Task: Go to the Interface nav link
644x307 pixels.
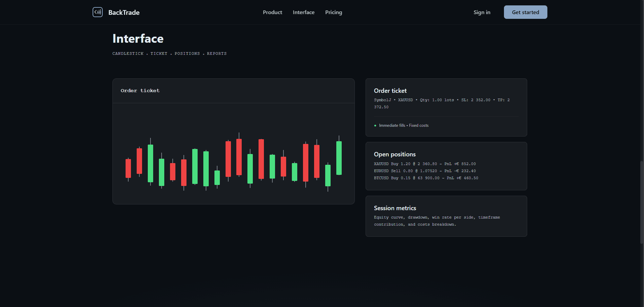Action: coord(303,12)
